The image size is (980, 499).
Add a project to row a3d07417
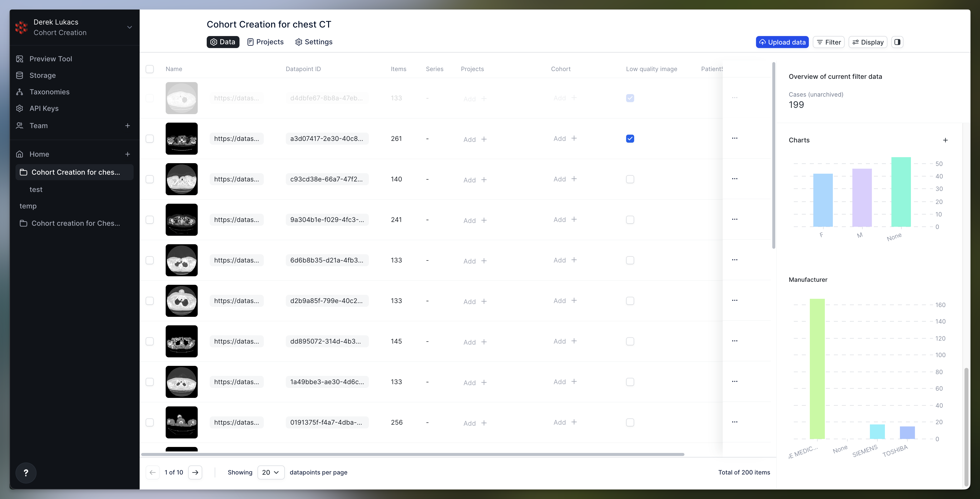pyautogui.click(x=475, y=139)
